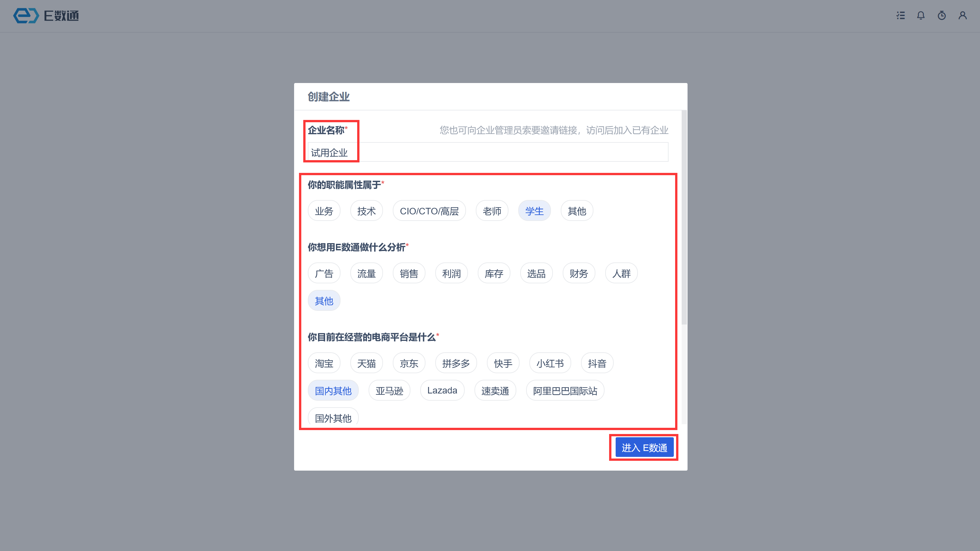Open the user profile icon
This screenshot has width=980, height=551.
(x=962, y=16)
